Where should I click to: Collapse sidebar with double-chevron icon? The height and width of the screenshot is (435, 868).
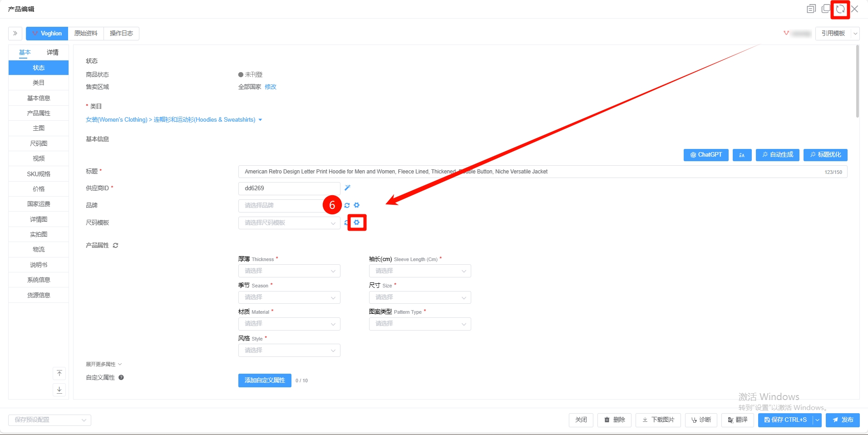click(15, 34)
